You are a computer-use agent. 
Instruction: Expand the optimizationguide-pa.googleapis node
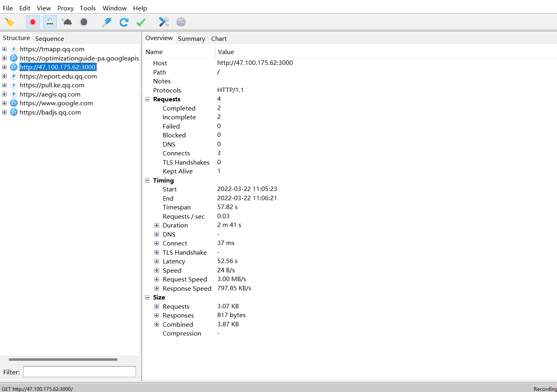(4, 58)
